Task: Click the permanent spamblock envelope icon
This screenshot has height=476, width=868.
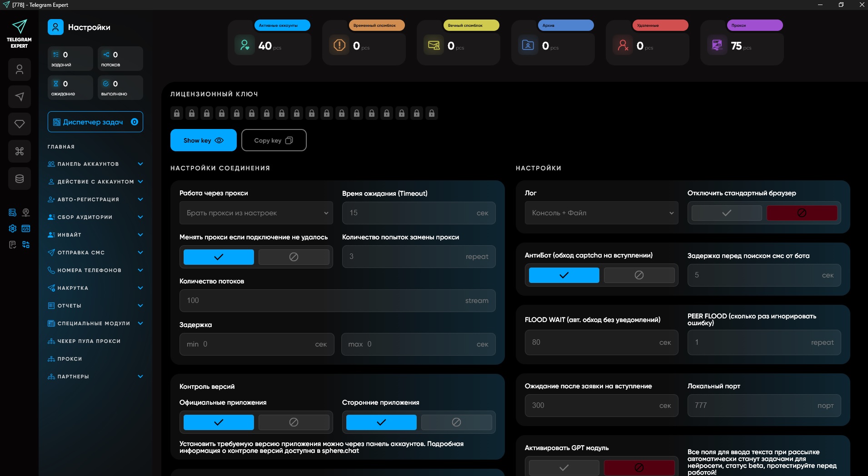Action: pyautogui.click(x=434, y=45)
